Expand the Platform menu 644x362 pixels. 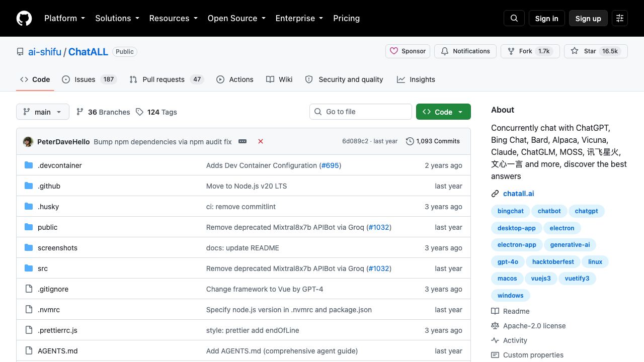pos(64,18)
